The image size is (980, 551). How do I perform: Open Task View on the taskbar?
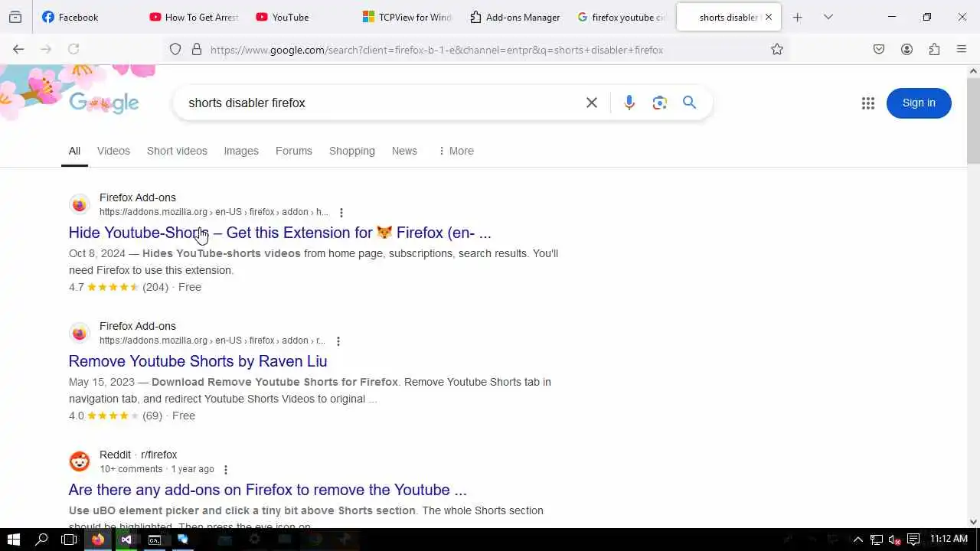(69, 540)
